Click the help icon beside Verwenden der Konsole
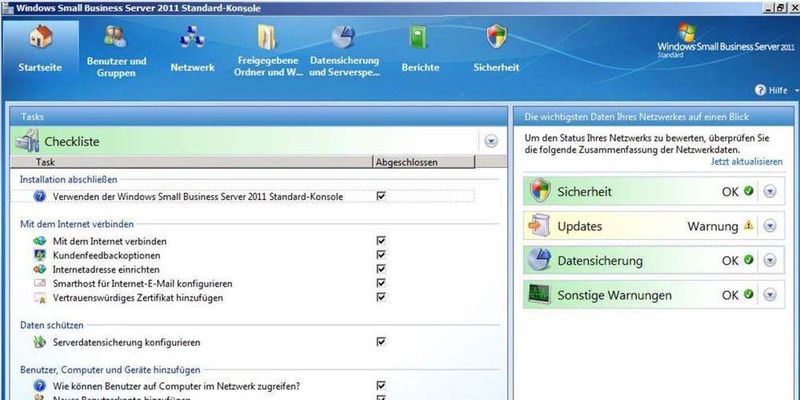The width and height of the screenshot is (800, 400). tap(40, 196)
